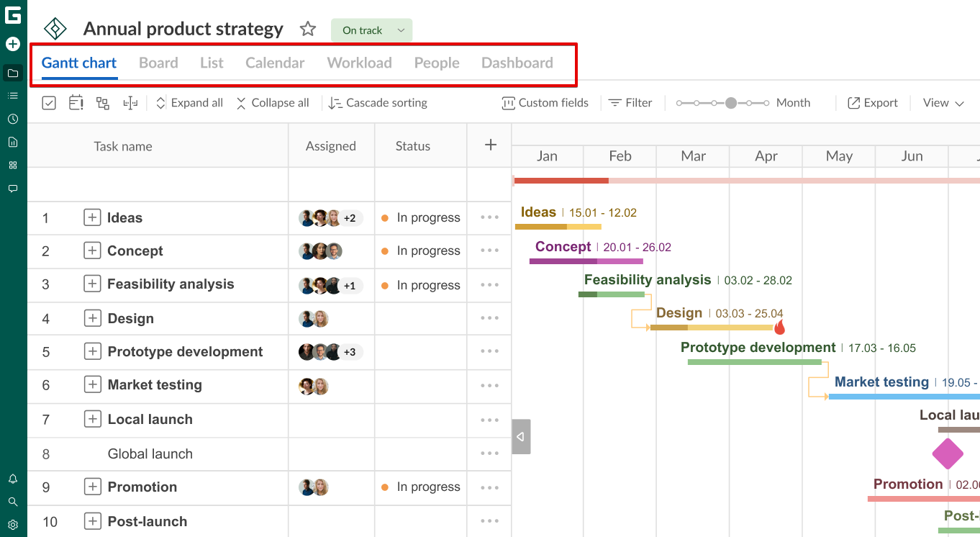Click the clock icon in left sidebar
The height and width of the screenshot is (537, 980).
click(x=13, y=119)
